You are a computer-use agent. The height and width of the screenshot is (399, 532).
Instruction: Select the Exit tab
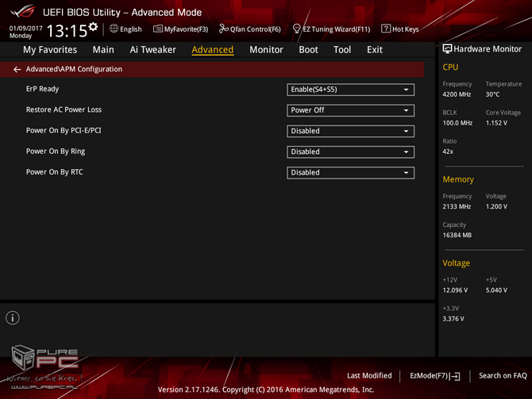click(x=375, y=50)
